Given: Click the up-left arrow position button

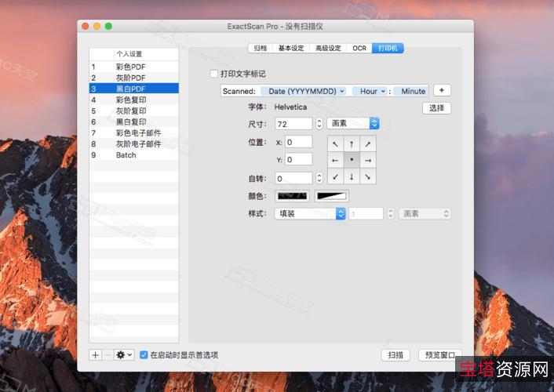Looking at the screenshot, I should [x=335, y=143].
